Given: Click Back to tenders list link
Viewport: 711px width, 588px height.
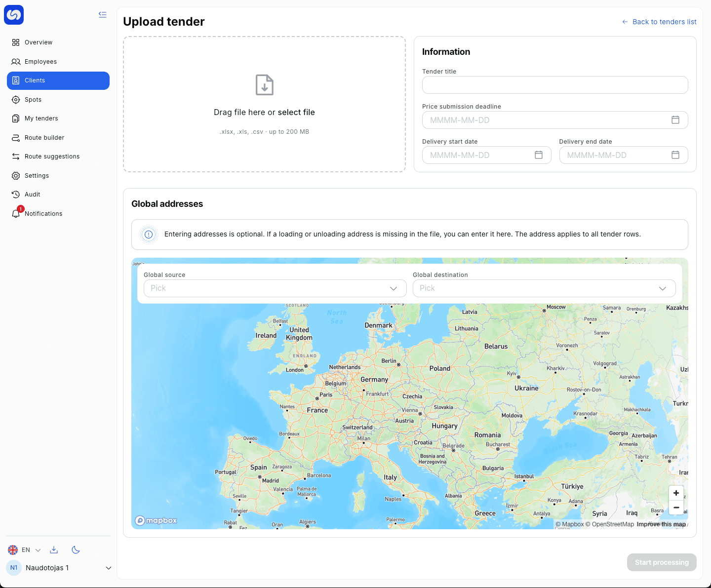Looking at the screenshot, I should [659, 22].
